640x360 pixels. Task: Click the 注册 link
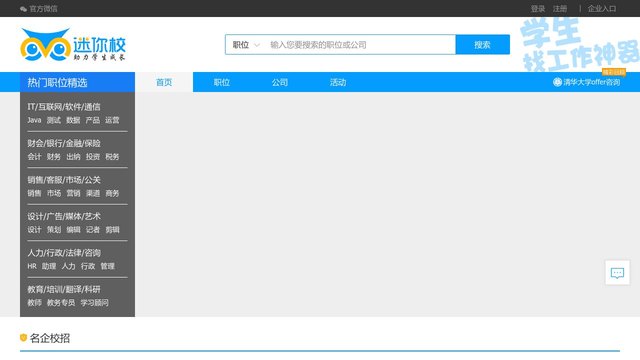[x=560, y=9]
